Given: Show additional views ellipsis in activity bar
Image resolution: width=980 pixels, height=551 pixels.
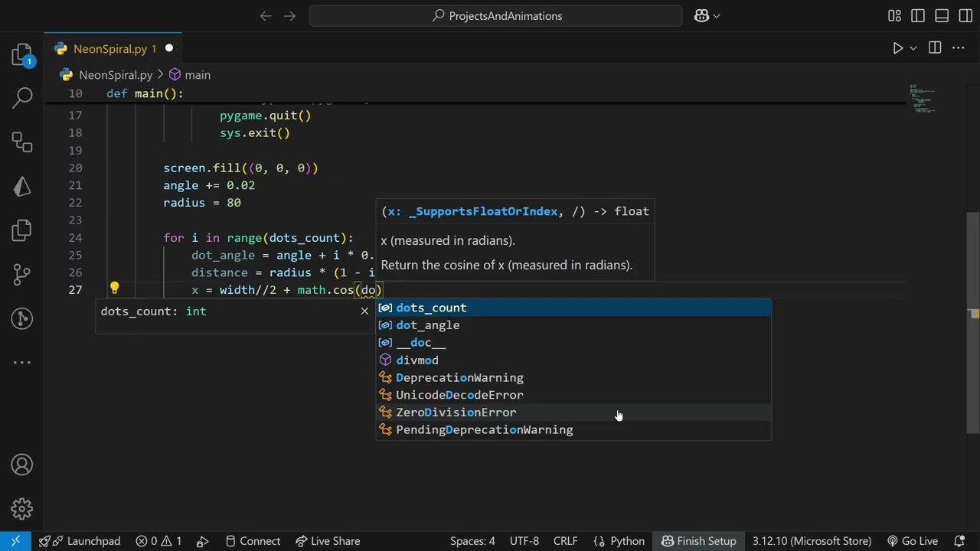Looking at the screenshot, I should (x=22, y=362).
